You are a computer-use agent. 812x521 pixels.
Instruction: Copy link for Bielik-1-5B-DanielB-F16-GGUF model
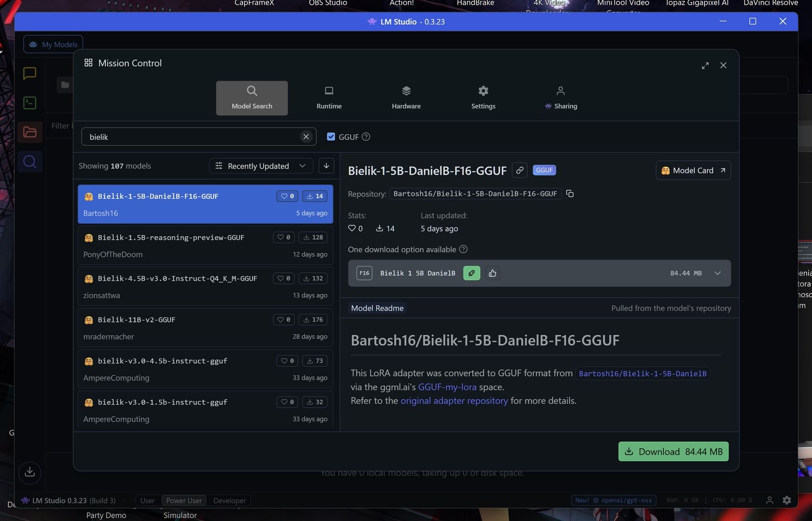tap(520, 170)
